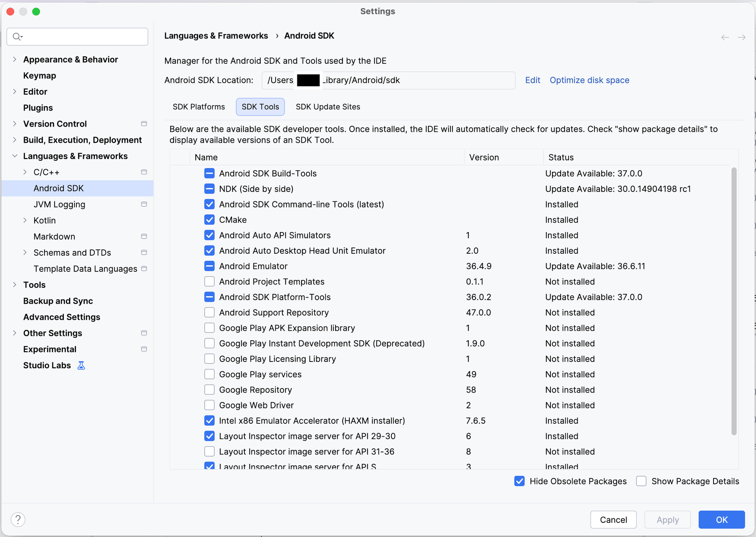
Task: Click project-level icon beside JVM Logging
Action: (x=144, y=205)
